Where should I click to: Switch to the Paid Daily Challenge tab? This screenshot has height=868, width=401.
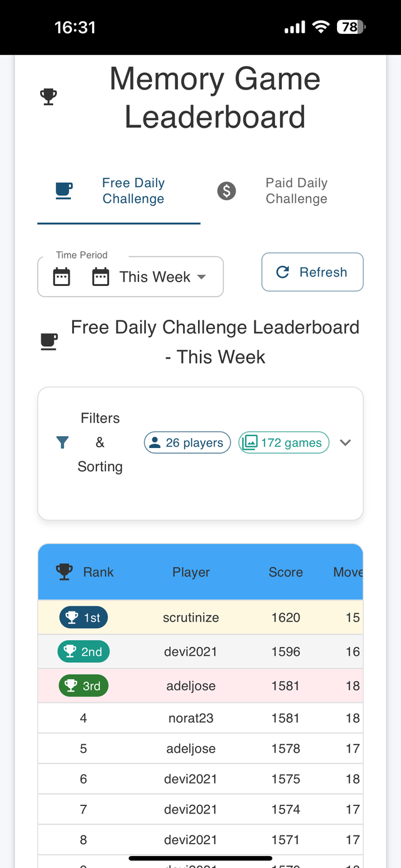pos(282,191)
